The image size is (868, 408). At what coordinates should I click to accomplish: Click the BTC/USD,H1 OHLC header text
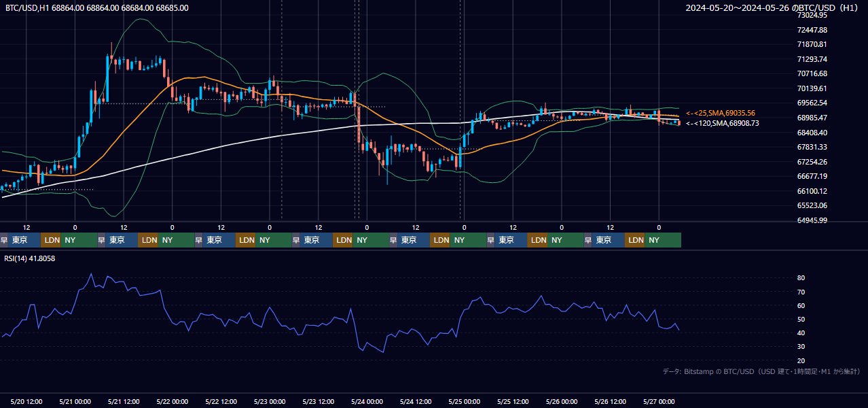tap(97, 7)
